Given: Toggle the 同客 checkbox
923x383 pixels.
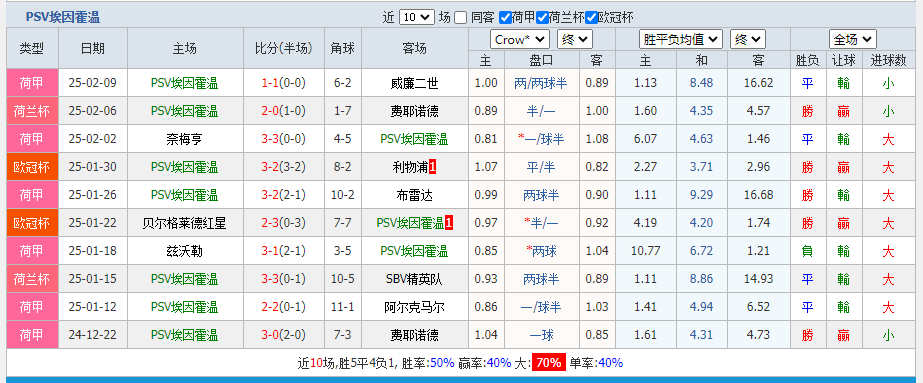Looking at the screenshot, I should point(460,18).
